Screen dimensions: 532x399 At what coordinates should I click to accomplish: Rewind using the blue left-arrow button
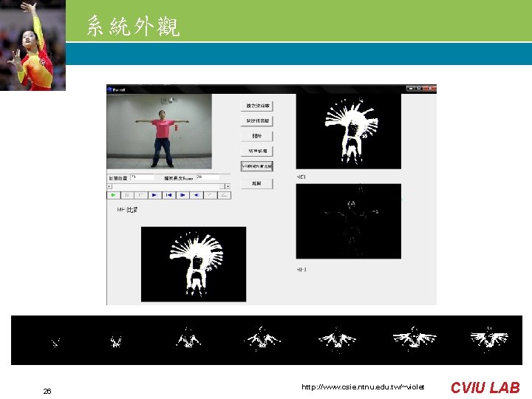click(197, 195)
